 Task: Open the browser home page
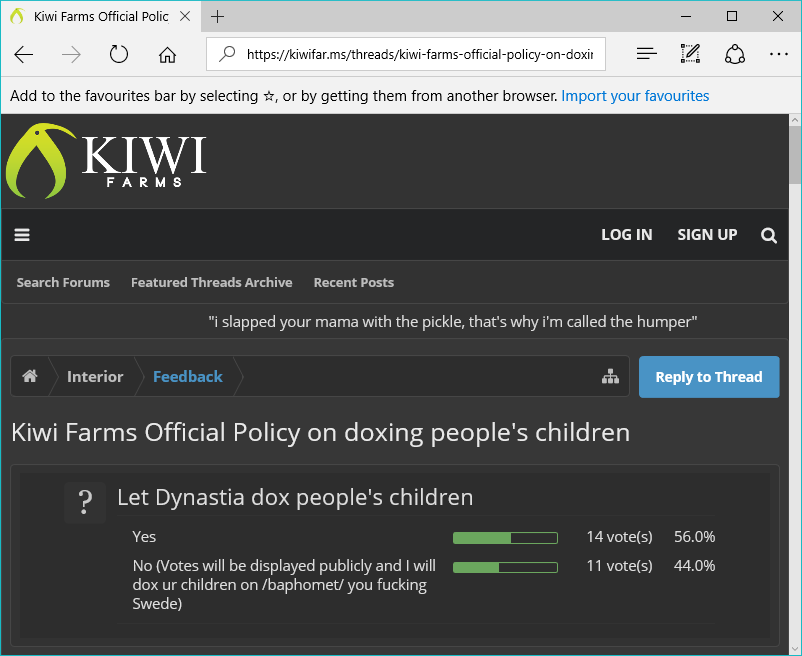[x=167, y=54]
